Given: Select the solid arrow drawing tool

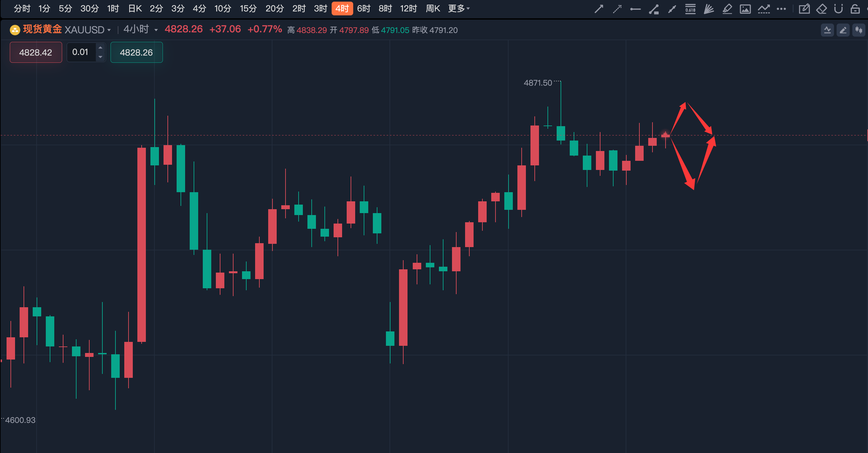Looking at the screenshot, I should point(599,9).
